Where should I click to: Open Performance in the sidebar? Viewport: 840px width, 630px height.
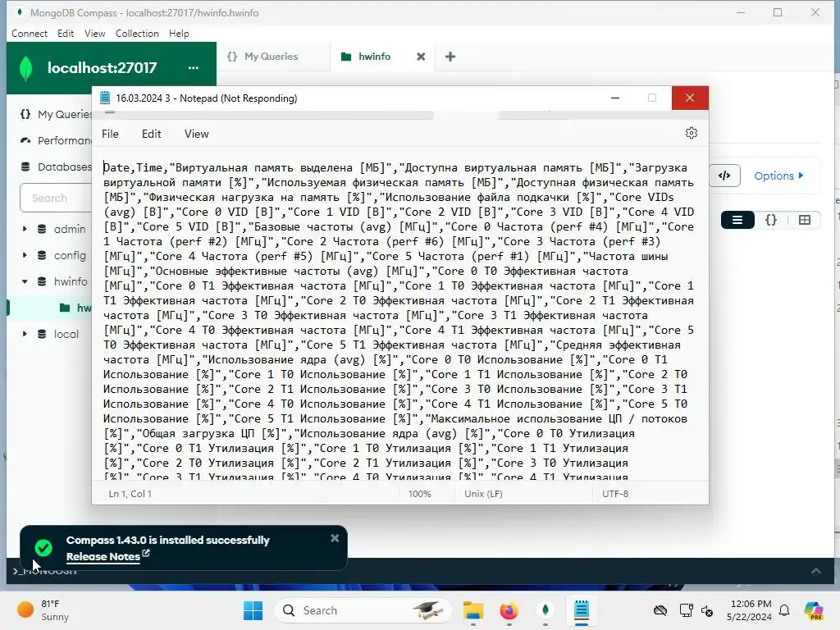pos(56,140)
